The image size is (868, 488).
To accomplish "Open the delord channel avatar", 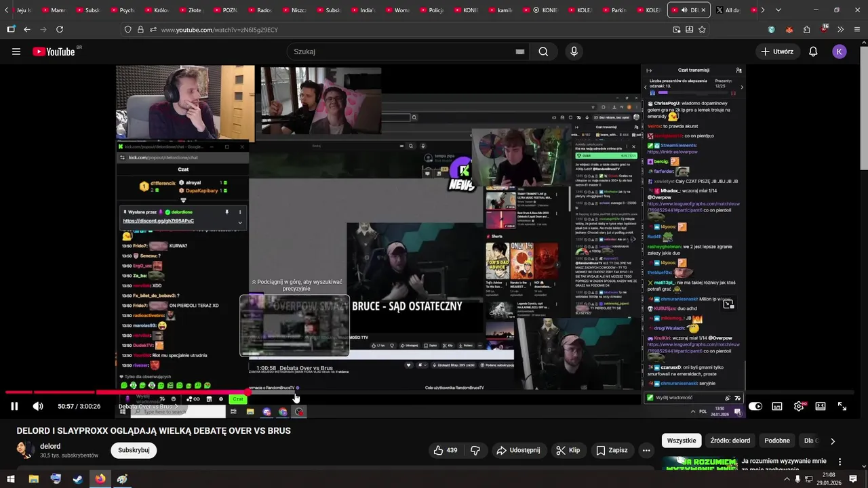I will [x=25, y=450].
